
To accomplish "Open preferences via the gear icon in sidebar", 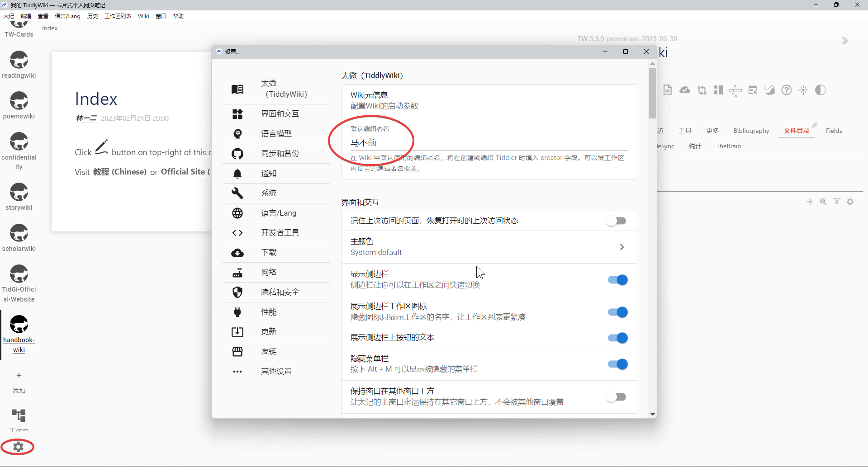I will (x=18, y=447).
